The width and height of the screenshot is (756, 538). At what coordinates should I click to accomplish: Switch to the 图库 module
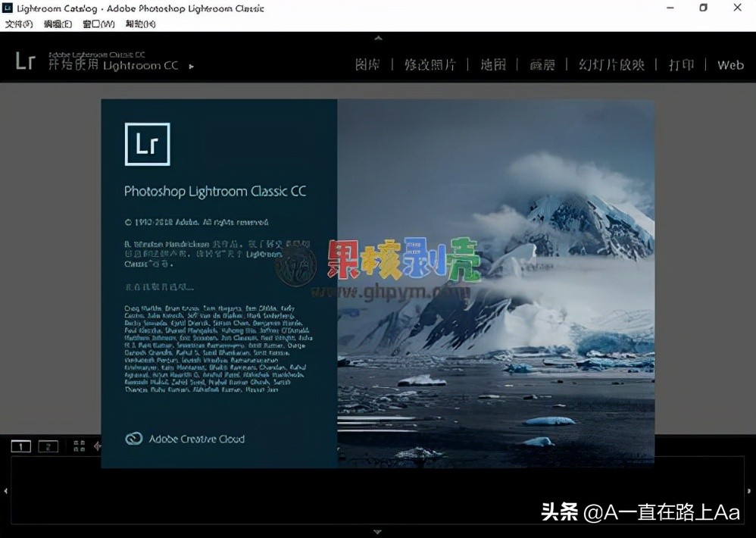(367, 64)
